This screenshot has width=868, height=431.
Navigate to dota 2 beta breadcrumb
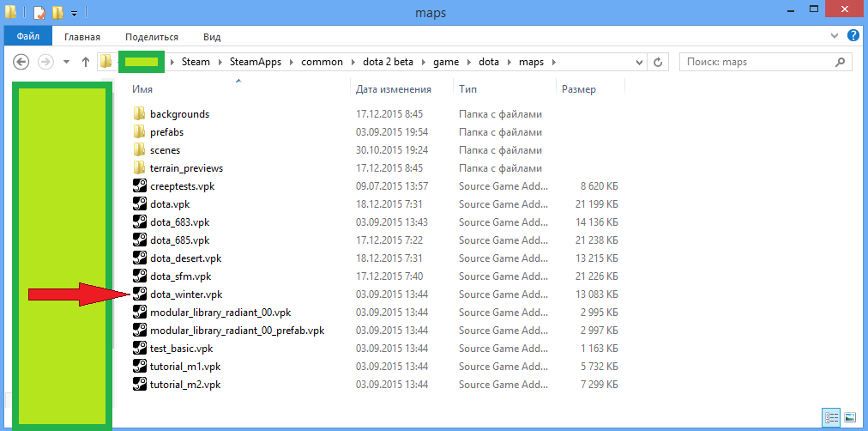[388, 62]
